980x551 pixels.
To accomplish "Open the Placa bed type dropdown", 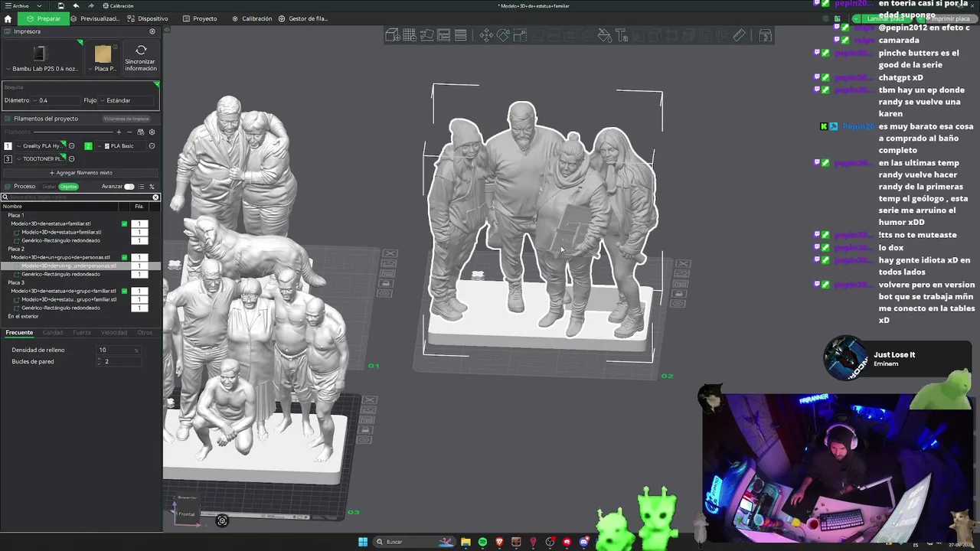I will click(103, 59).
